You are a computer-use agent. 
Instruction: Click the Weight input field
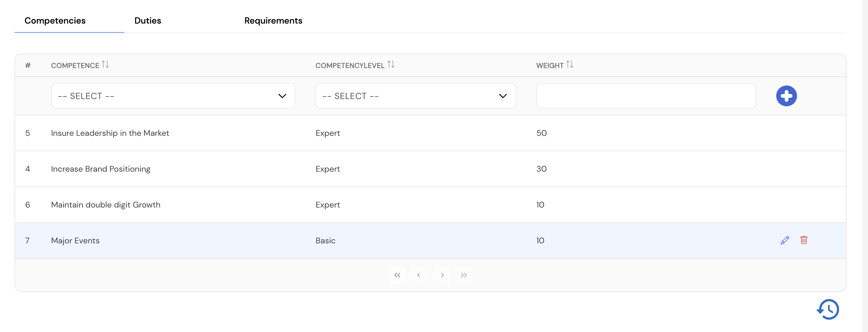646,96
